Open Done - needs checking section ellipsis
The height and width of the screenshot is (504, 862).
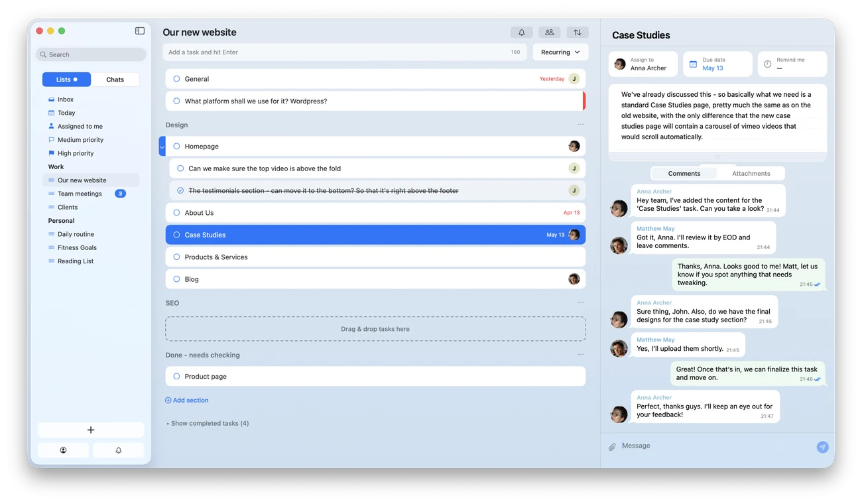(581, 355)
